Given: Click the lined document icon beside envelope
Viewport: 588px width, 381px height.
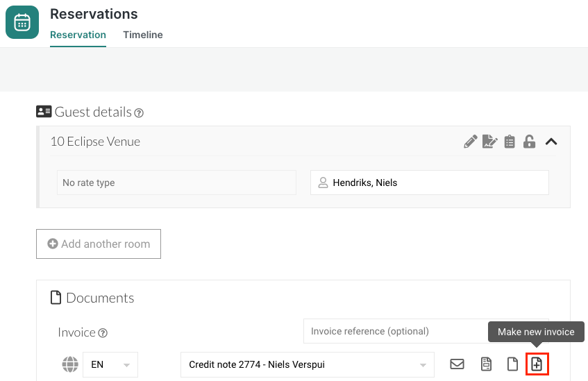Looking at the screenshot, I should click(x=487, y=364).
